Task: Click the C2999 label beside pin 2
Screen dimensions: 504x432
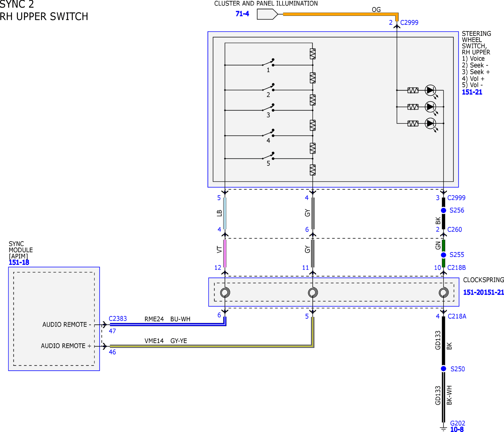Action: tap(409, 22)
